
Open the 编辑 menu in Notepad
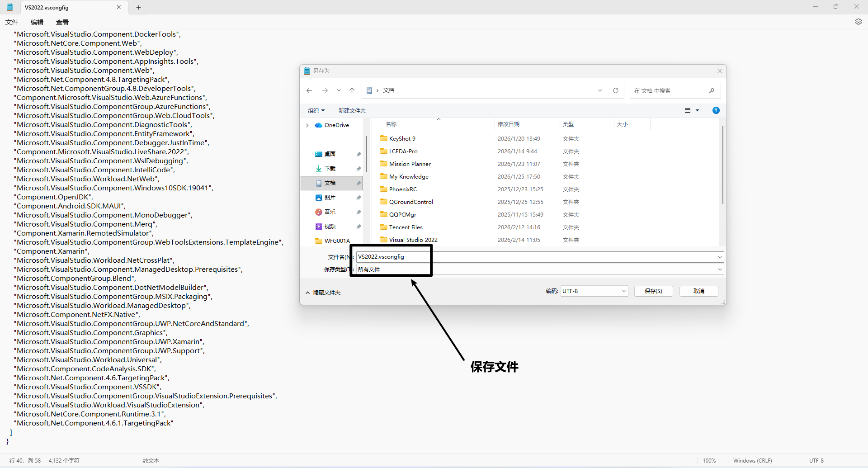37,22
